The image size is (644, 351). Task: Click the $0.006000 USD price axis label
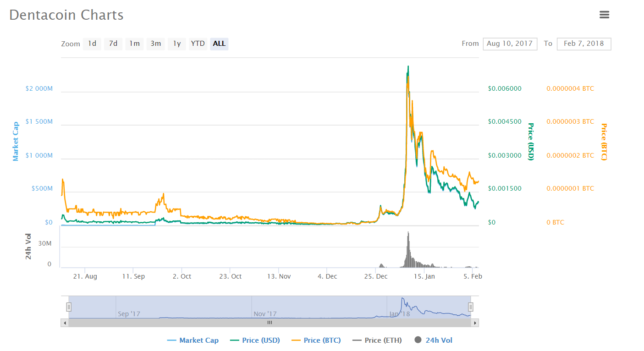tap(505, 88)
